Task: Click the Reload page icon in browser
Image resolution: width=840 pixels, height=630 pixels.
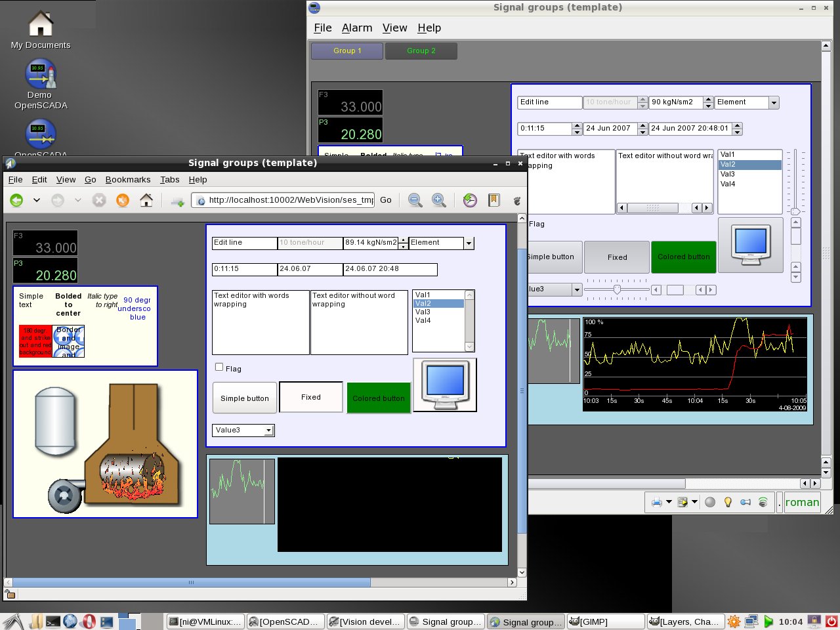Action: click(123, 200)
